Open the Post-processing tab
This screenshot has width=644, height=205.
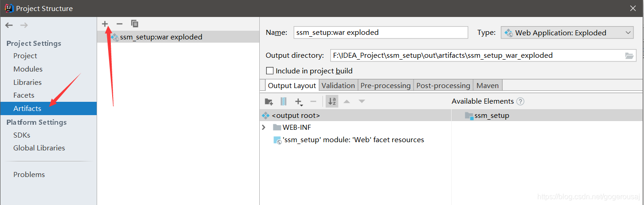[x=443, y=85]
